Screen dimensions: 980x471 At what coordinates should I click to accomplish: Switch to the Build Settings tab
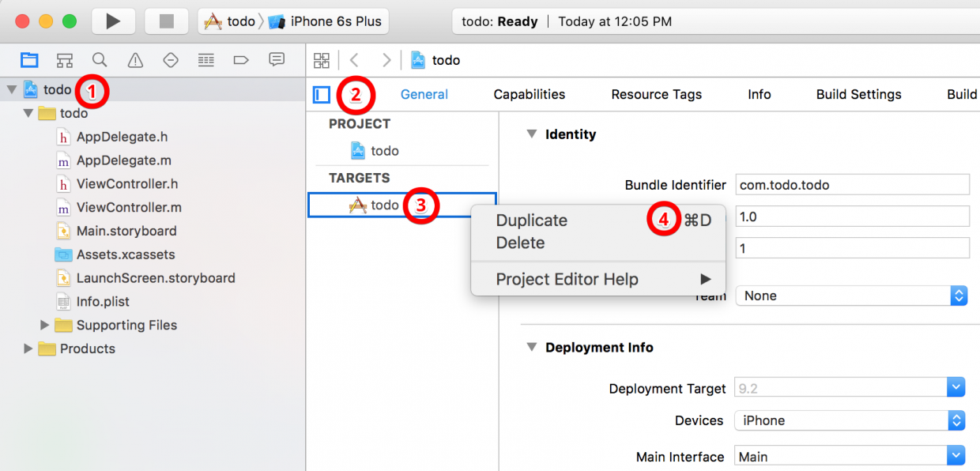point(858,94)
